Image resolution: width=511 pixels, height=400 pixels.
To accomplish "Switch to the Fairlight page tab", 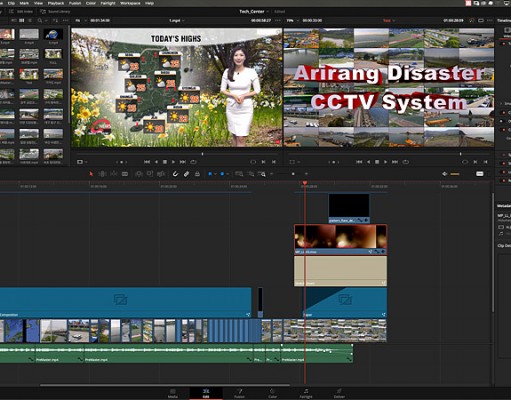I will click(306, 394).
